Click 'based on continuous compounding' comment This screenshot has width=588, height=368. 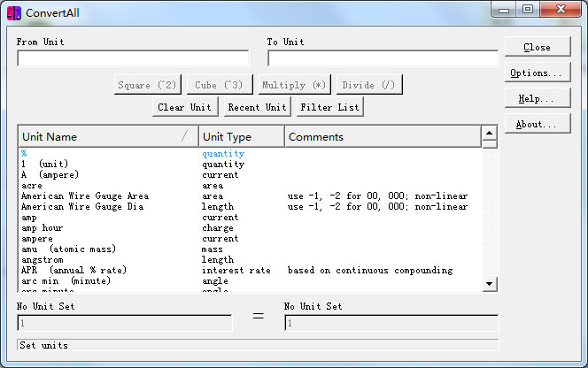[370, 271]
